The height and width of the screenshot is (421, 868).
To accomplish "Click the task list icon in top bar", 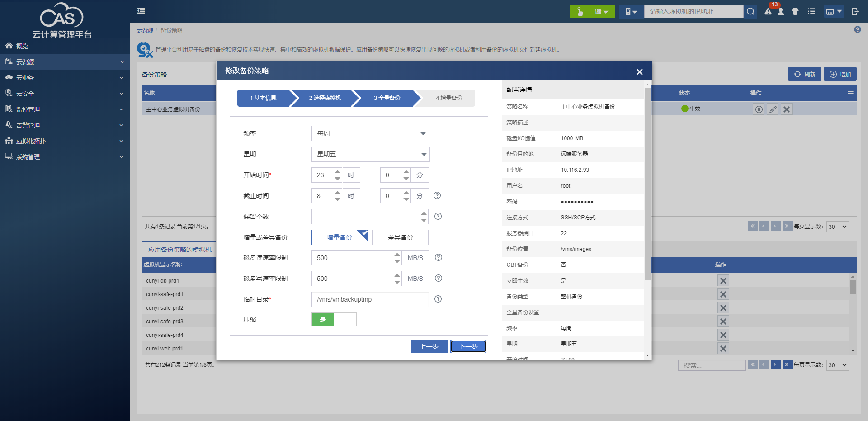I will point(811,11).
